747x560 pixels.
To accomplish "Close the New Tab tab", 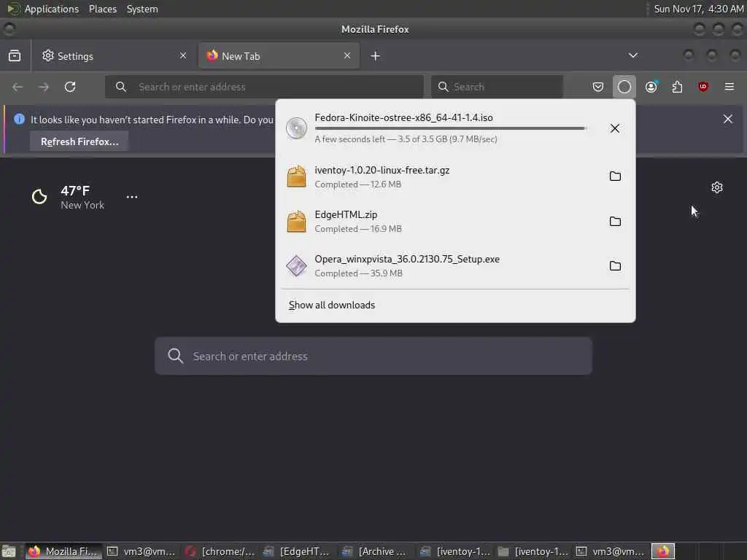I will click(x=347, y=55).
